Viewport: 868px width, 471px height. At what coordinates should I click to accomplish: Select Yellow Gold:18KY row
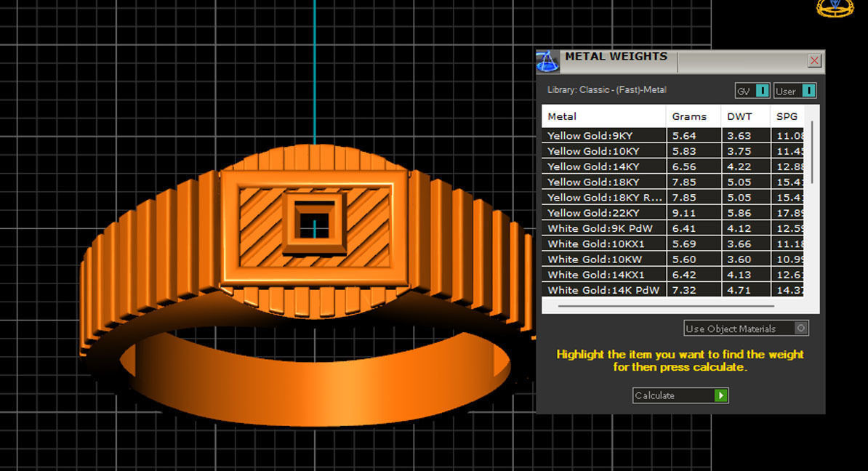tap(672, 182)
